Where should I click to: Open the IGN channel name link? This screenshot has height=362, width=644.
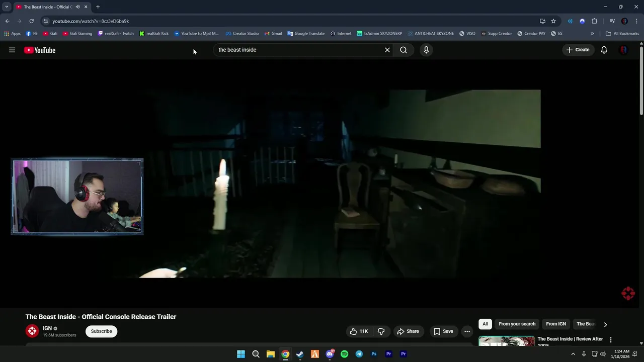tap(47, 328)
